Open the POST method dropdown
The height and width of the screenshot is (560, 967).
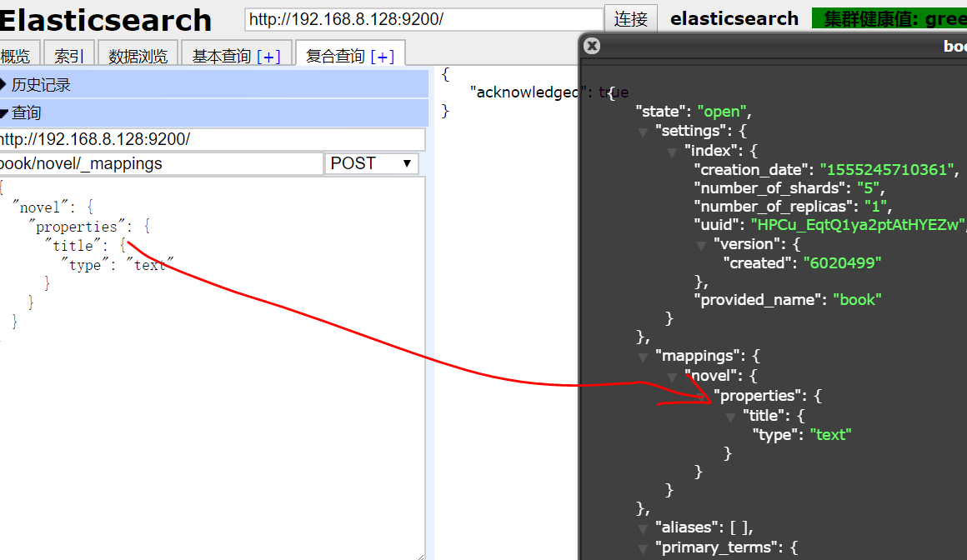coord(371,163)
